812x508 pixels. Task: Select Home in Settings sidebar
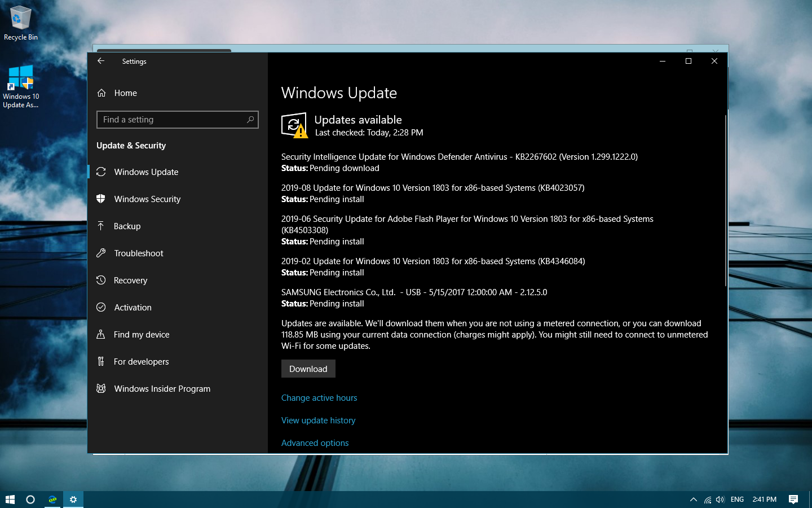tap(178, 93)
